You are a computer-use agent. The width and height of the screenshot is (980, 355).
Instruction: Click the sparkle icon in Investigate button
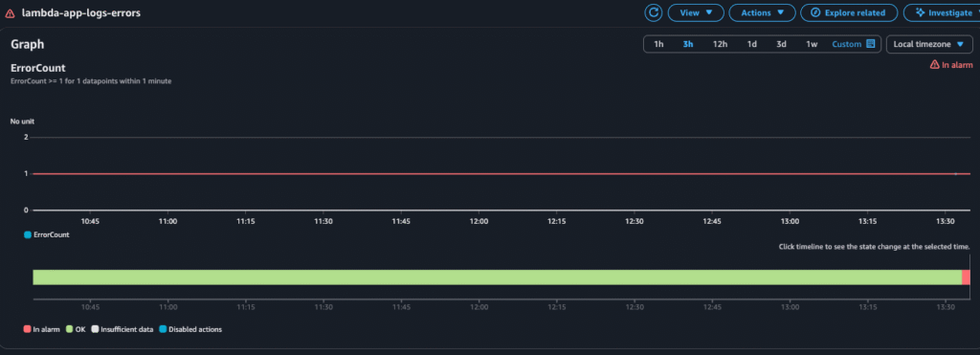[x=919, y=12]
